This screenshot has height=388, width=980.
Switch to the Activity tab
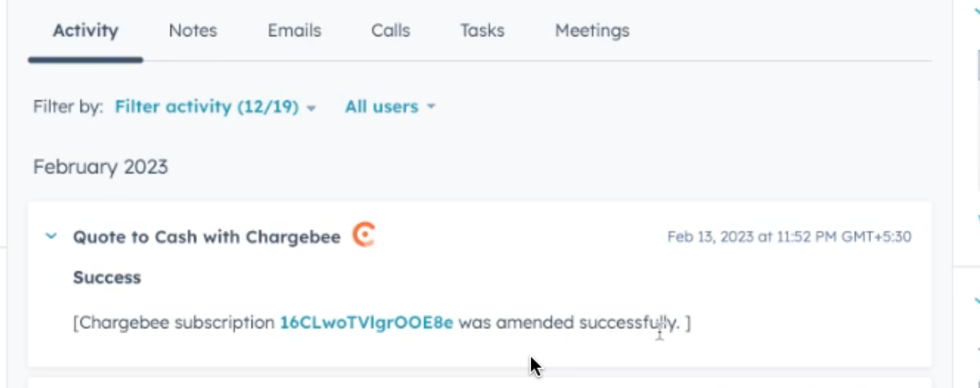click(85, 31)
